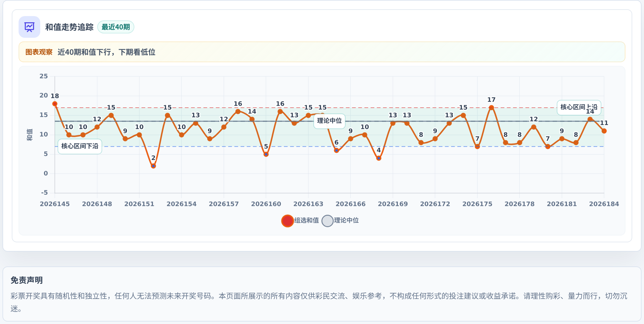Screen dimensions: 644x324
Task: Select the value 9 point at period 2026172
Action: tap(435, 139)
